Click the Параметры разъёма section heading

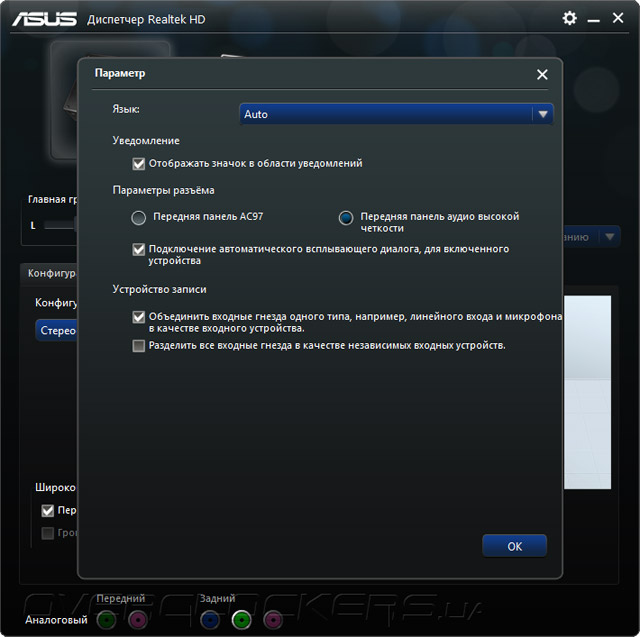tap(163, 191)
